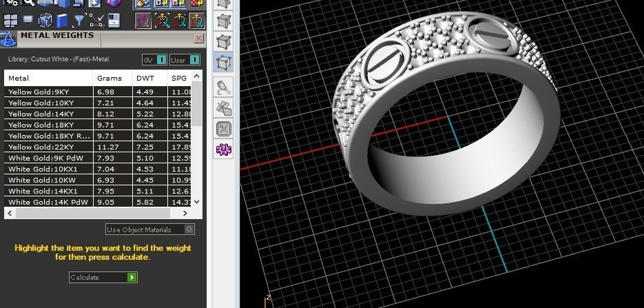Click the icon below the spray tool
Image resolution: width=644 pixels, height=308 pixels.
coord(225,107)
